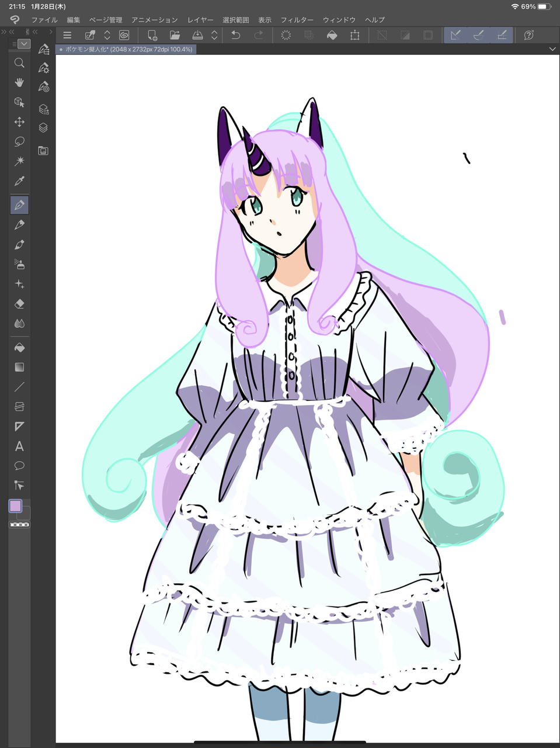Select the Auto select magic wand tool
The width and height of the screenshot is (560, 748).
(19, 161)
